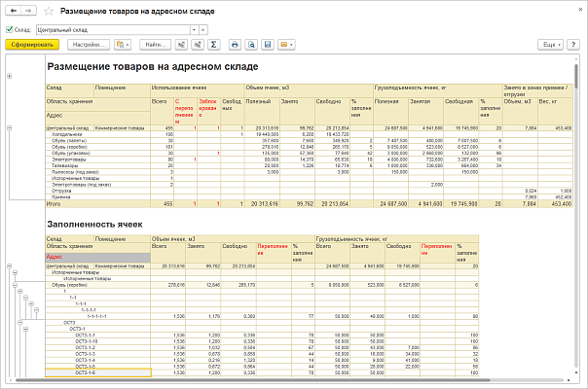
Task: Click the Настройки... button
Action: tap(87, 45)
